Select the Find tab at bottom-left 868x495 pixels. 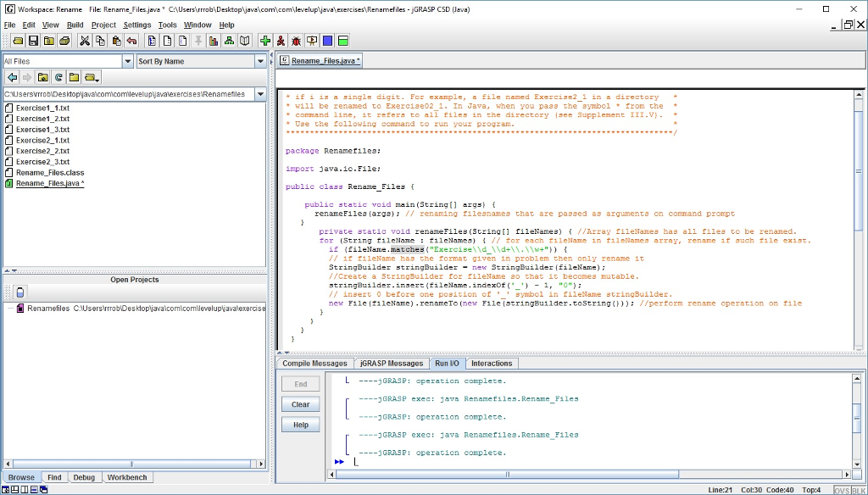[x=54, y=477]
